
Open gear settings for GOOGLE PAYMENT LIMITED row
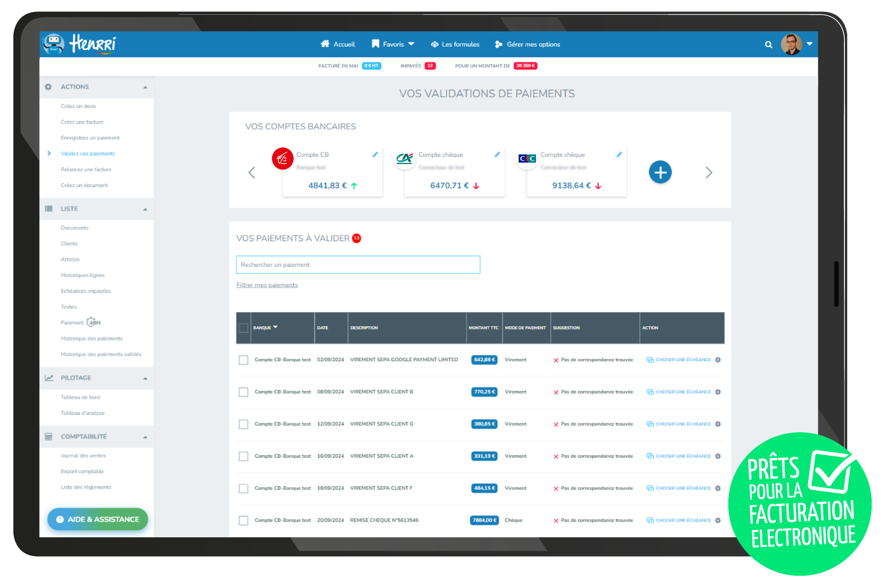[x=718, y=360]
